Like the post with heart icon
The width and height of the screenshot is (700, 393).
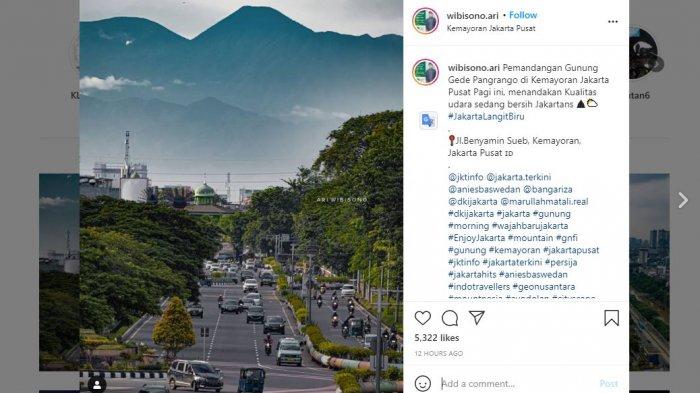422,318
